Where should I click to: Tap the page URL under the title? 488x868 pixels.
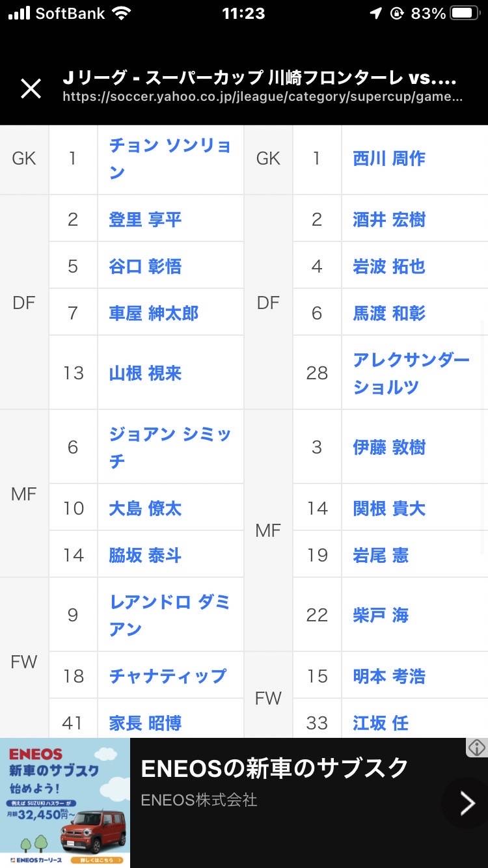(x=263, y=97)
